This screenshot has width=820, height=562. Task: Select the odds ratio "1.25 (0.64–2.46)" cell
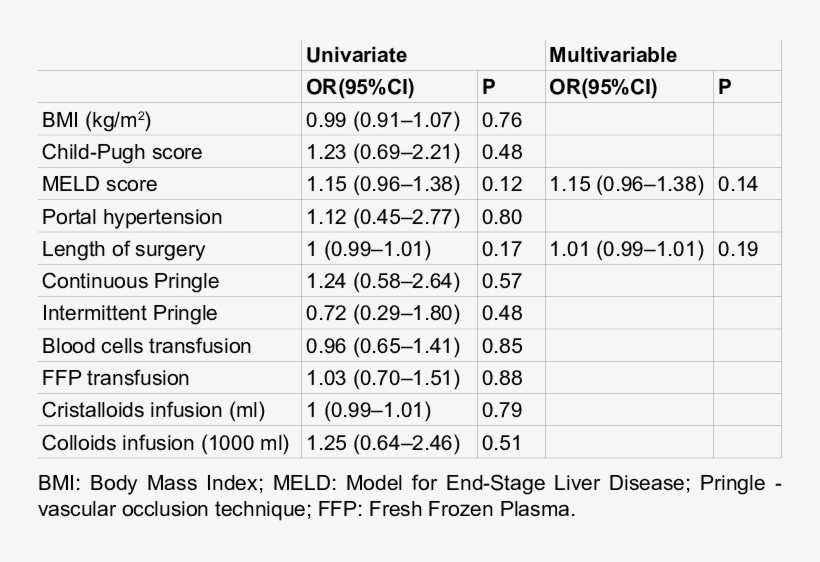coord(383,442)
